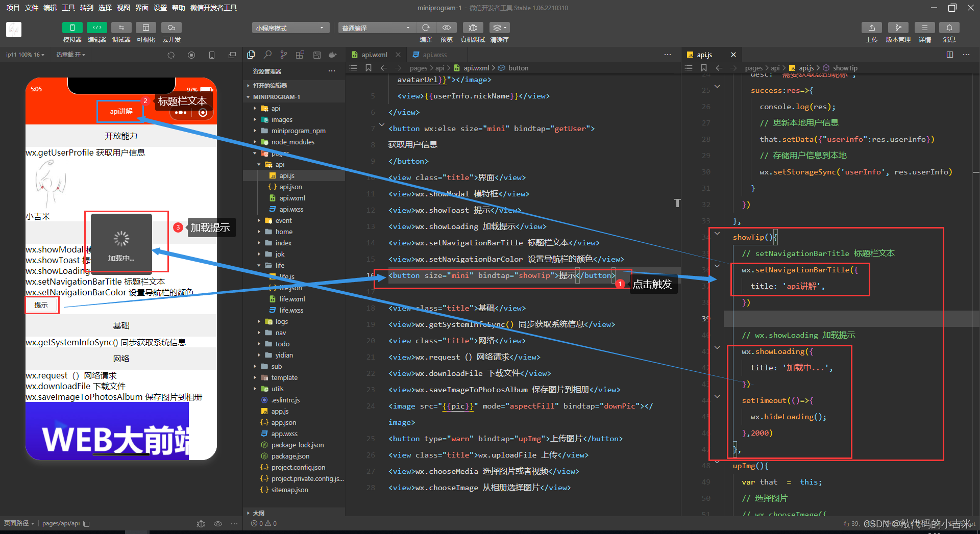The width and height of the screenshot is (980, 534).
Task: Switch to the api.wxss tab
Action: point(434,55)
